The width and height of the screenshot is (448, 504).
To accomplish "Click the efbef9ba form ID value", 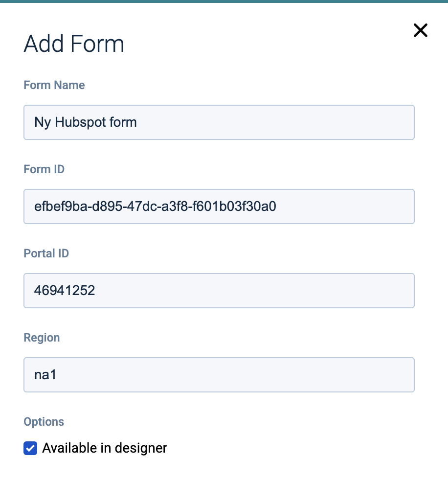I will click(x=155, y=206).
